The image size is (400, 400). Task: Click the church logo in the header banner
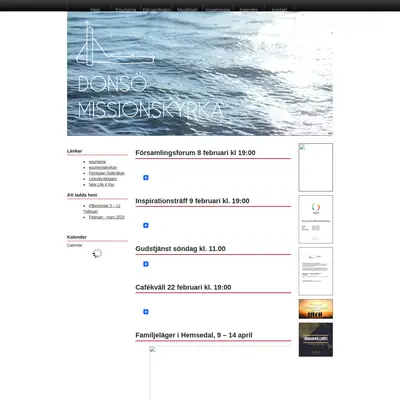pyautogui.click(x=115, y=43)
